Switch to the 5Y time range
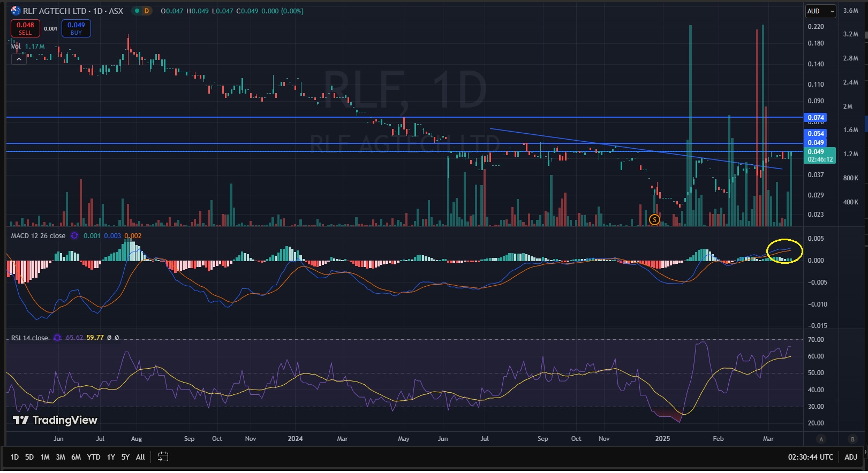Screen dimensions: 868x473 coord(125,457)
